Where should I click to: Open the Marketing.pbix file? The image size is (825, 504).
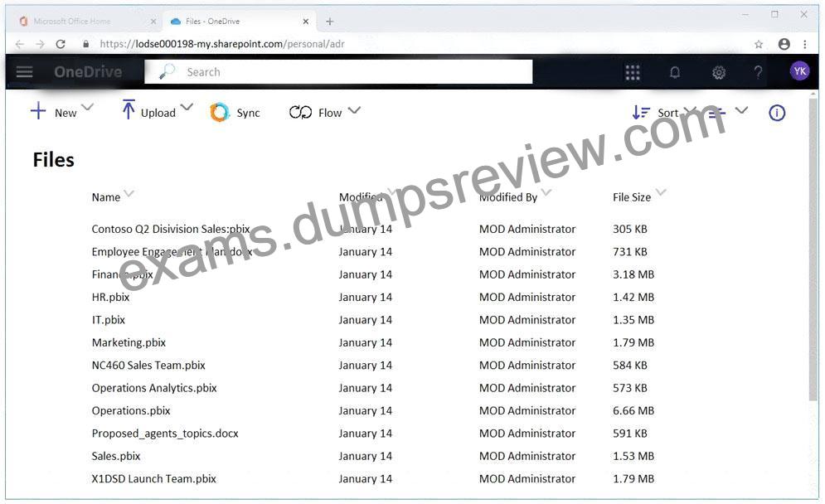[x=129, y=342]
